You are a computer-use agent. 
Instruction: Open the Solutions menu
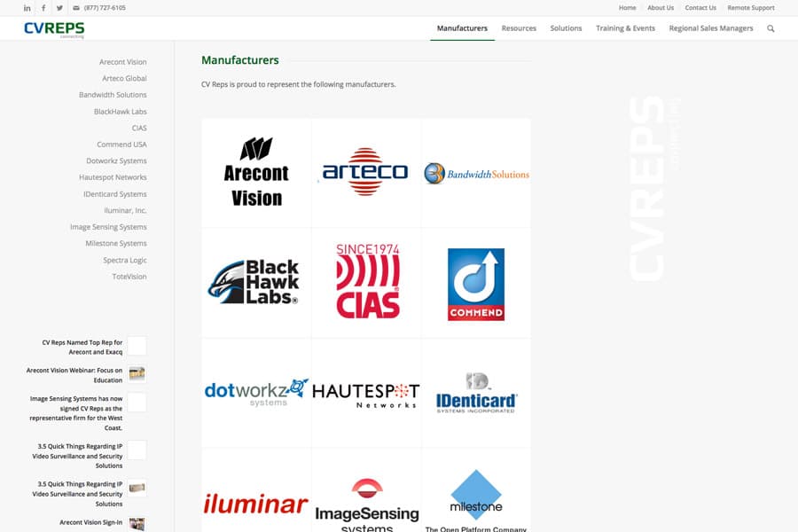[566, 28]
